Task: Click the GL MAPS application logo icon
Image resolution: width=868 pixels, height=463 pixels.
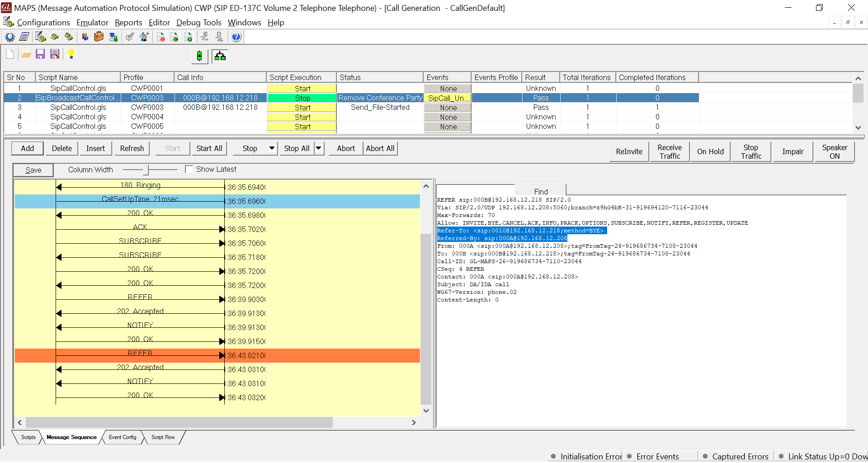Action: coord(6,8)
